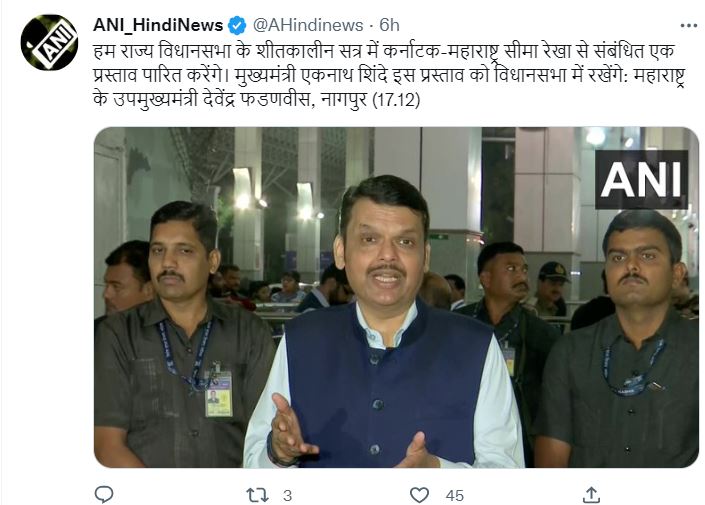Image resolution: width=705 pixels, height=505 pixels.
Task: Click the yellow ID badge worn by the man on the left
Action: [219, 394]
